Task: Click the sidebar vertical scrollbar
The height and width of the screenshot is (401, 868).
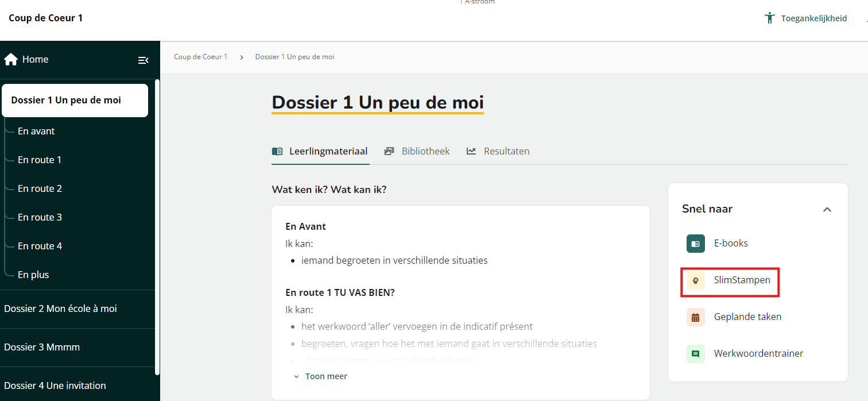Action: pos(157,227)
